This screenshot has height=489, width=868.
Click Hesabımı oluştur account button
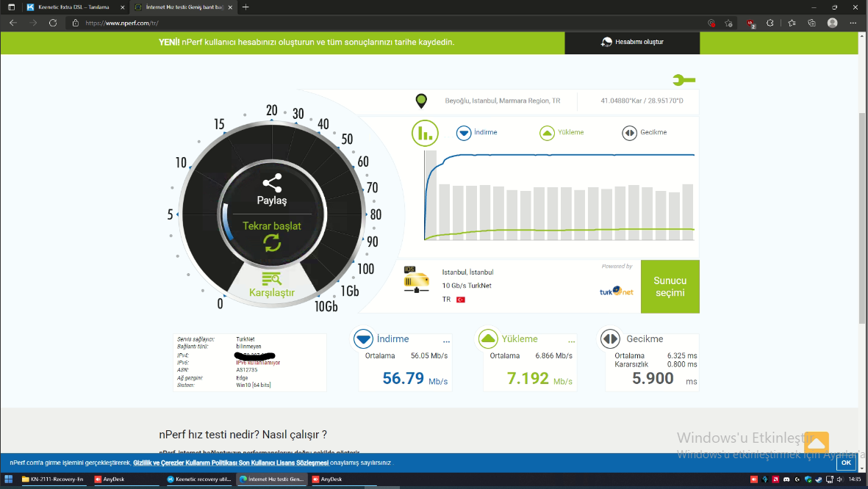pos(632,43)
